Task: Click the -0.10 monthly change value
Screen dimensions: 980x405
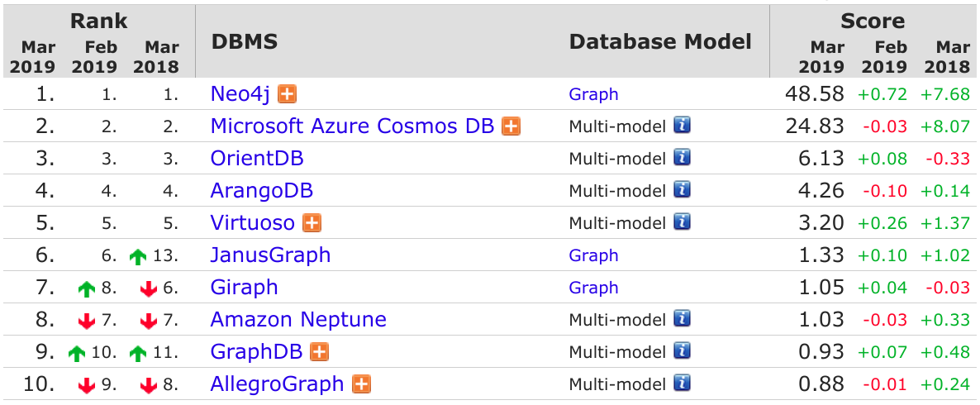Action: tap(884, 191)
